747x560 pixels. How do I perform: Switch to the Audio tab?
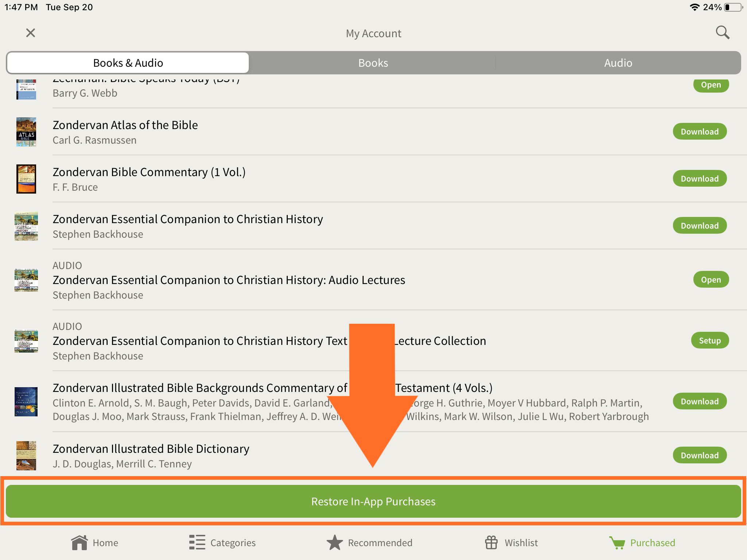pyautogui.click(x=618, y=63)
